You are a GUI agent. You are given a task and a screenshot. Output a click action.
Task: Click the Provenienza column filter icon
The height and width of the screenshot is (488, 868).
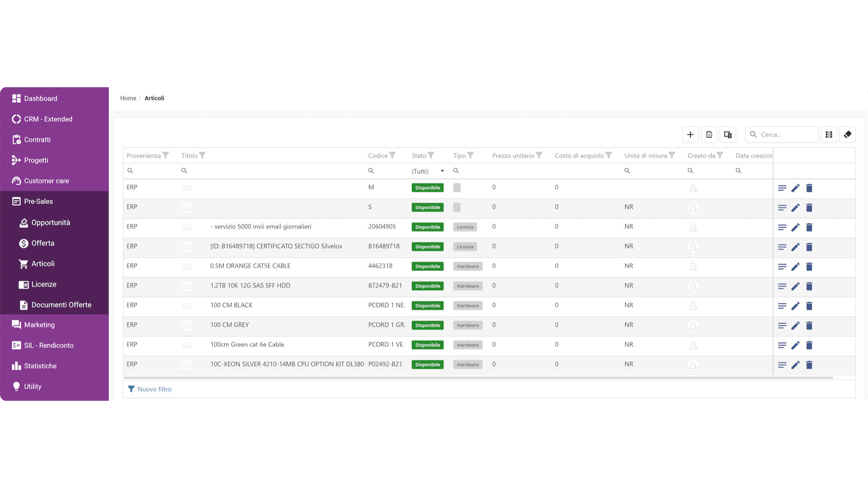tap(165, 155)
